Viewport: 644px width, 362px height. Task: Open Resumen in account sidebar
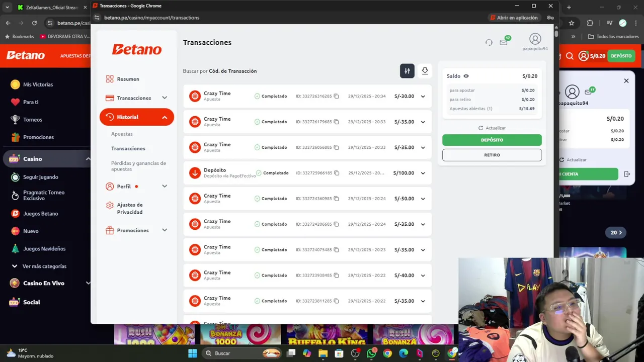pyautogui.click(x=128, y=79)
